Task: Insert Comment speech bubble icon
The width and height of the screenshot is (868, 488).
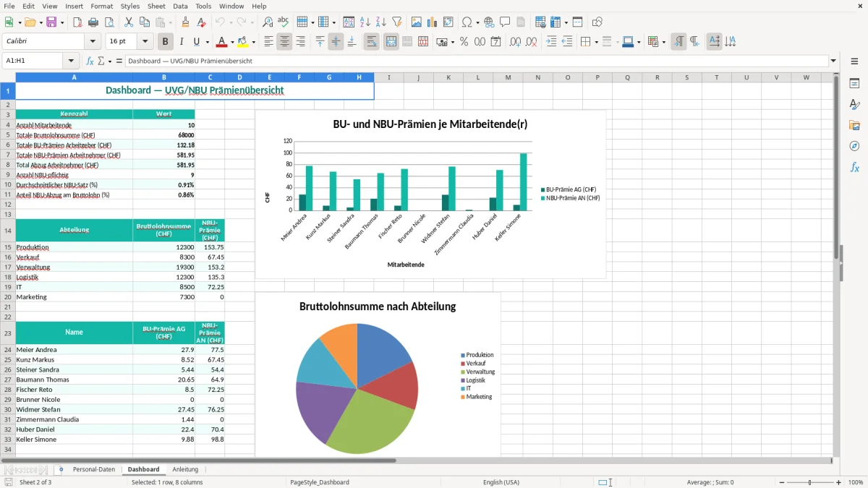Action: [x=505, y=22]
